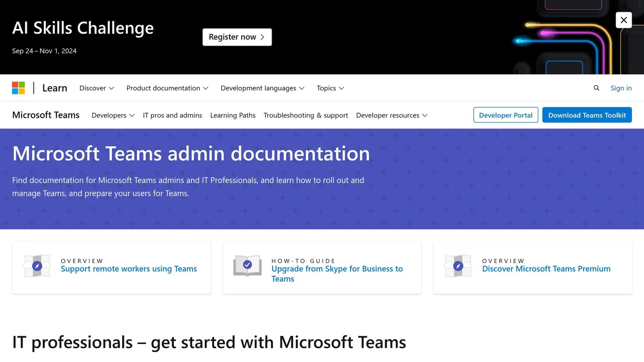Expand the Product documentation dropdown
644x362 pixels.
pyautogui.click(x=167, y=88)
